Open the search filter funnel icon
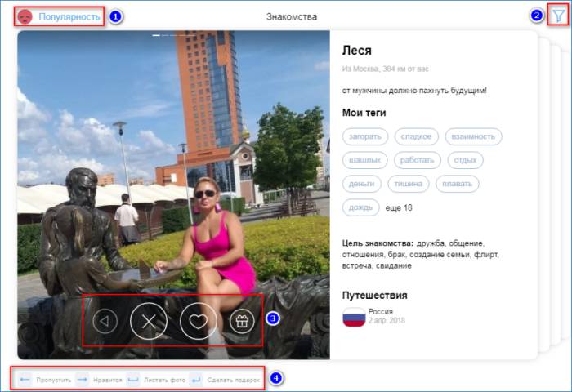572x392 pixels. (558, 16)
